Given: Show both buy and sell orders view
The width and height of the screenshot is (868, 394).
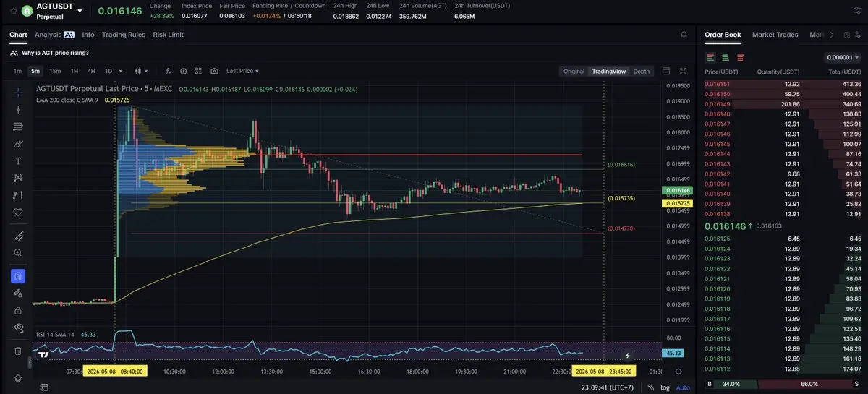Looking at the screenshot, I should (x=710, y=57).
